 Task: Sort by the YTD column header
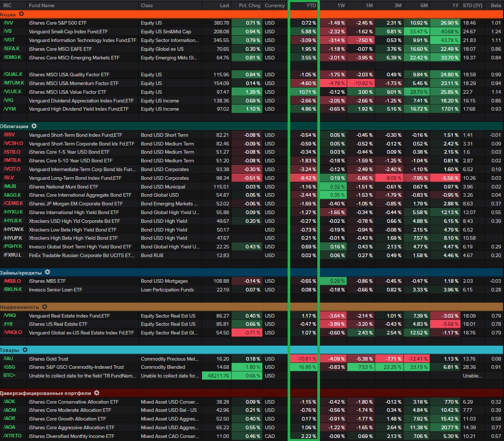point(311,6)
